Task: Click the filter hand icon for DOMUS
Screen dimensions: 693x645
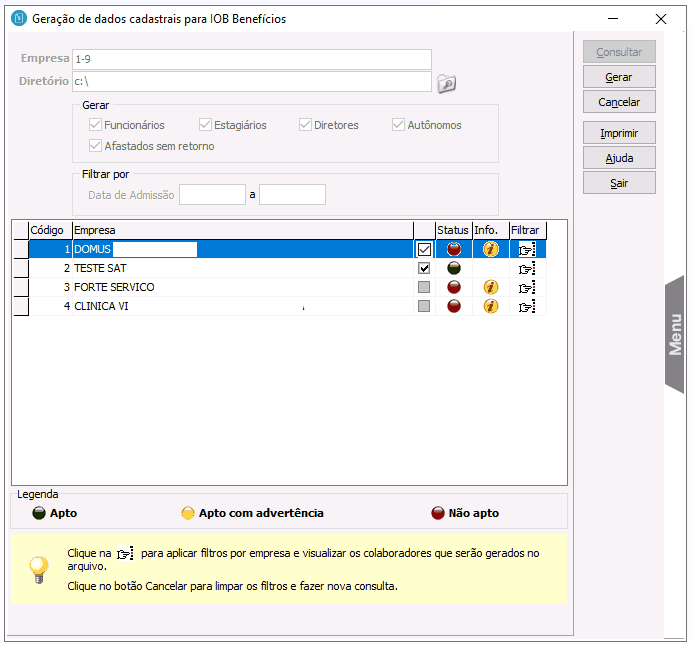Action: click(526, 249)
